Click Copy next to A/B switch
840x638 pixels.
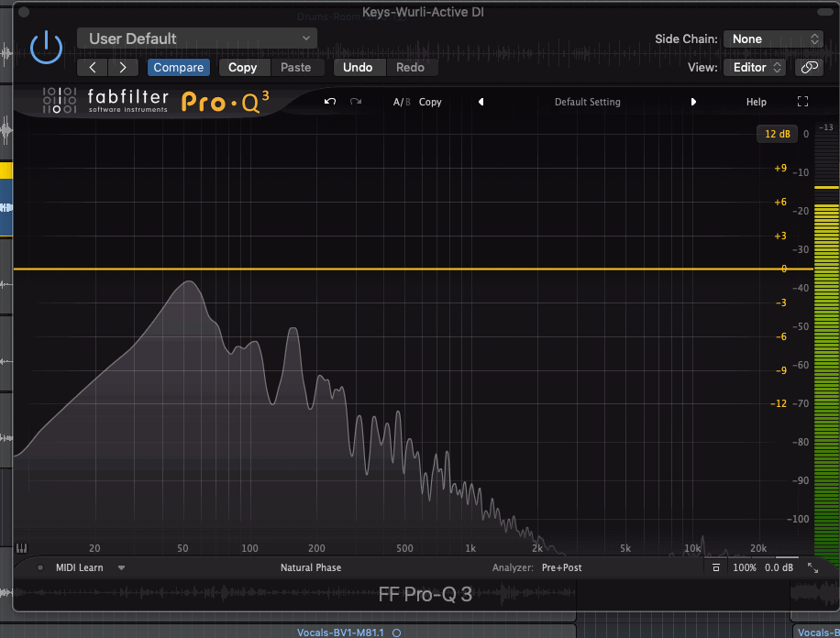(x=430, y=102)
